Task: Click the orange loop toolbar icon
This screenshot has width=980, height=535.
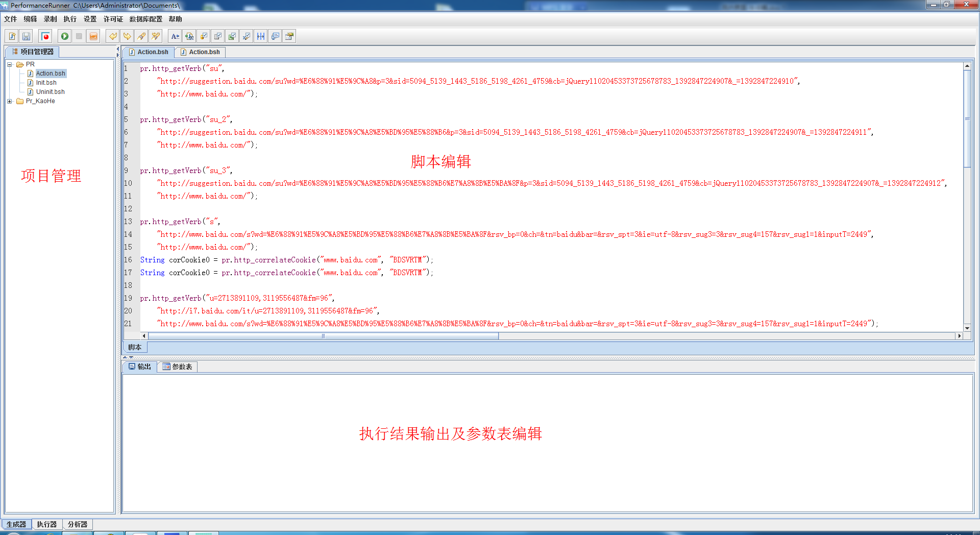Action: [93, 36]
